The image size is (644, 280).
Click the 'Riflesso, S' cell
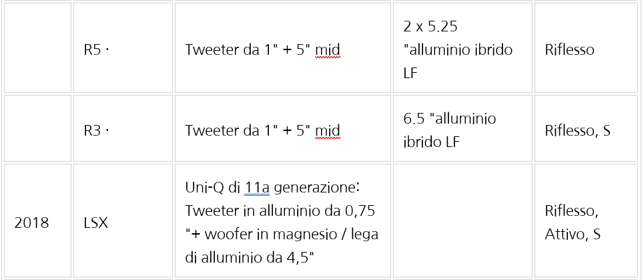click(586, 128)
